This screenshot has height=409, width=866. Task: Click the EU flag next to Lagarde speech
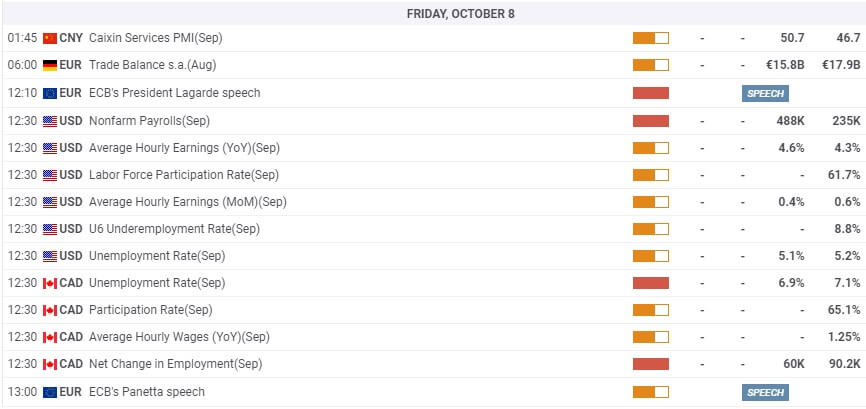click(50, 93)
